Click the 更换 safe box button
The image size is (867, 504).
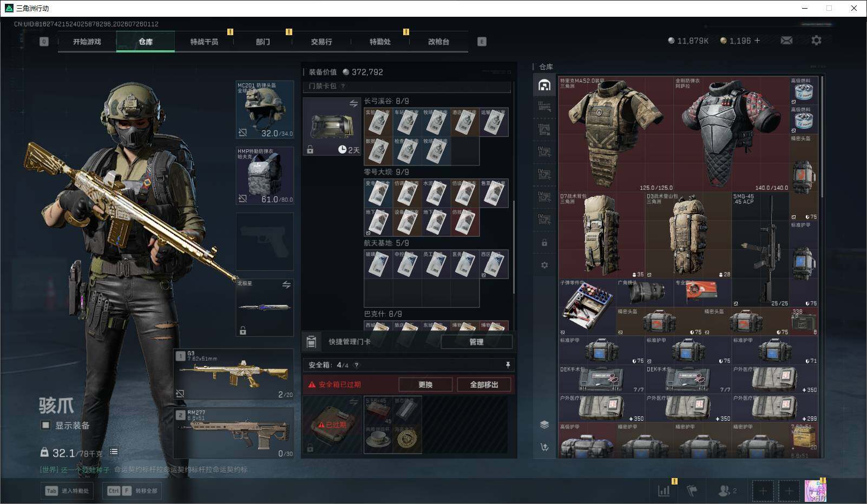[x=425, y=384]
